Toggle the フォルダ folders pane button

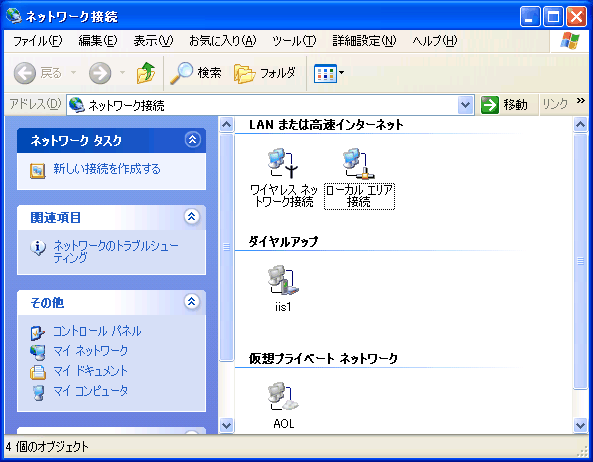[264, 73]
